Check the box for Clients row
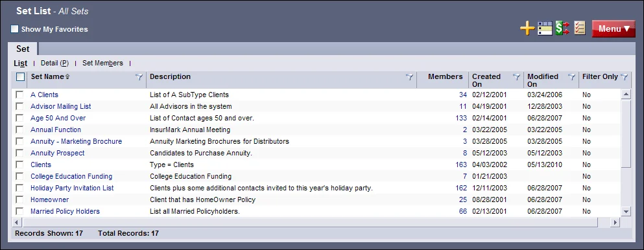This screenshot has width=644, height=250. click(x=19, y=165)
